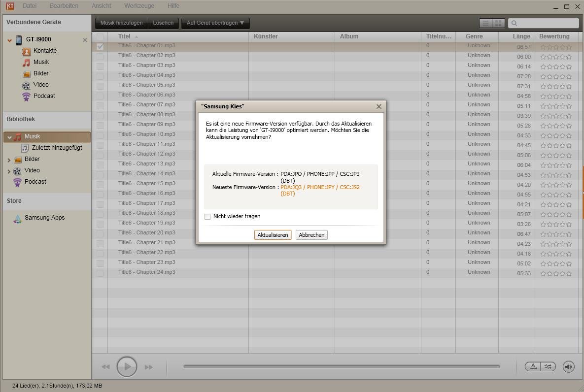The width and height of the screenshot is (584, 392).
Task: Toggle repeat-one playback mode
Action: [x=533, y=367]
